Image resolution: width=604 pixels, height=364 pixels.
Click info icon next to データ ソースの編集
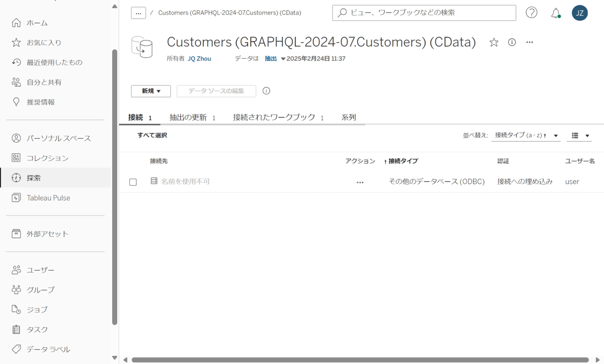(x=267, y=91)
